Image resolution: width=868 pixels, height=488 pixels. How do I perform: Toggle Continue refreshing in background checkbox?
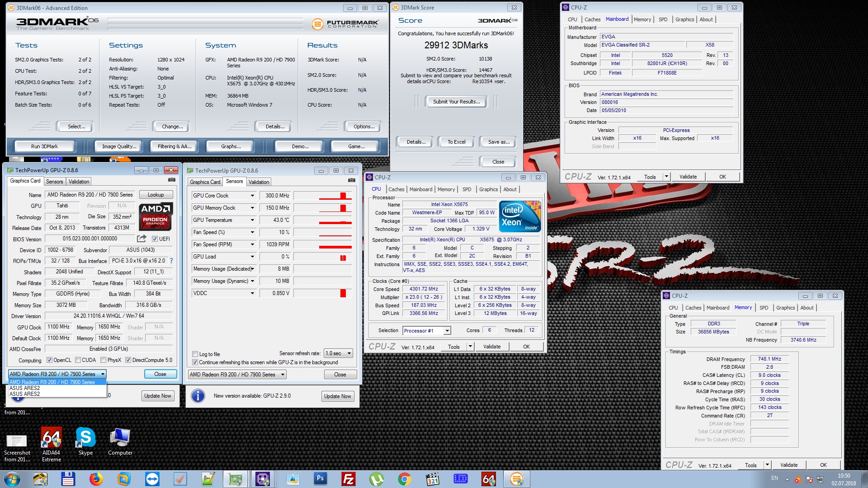pos(195,362)
